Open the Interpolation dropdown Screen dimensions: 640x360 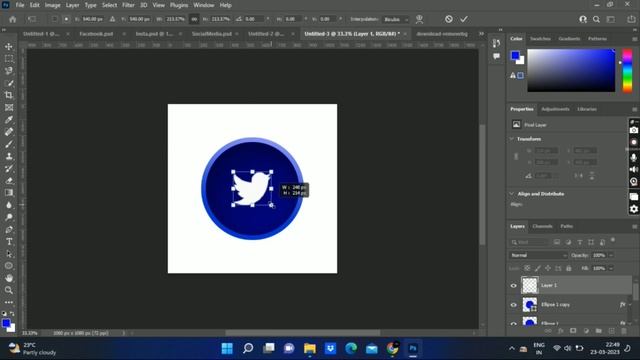(x=396, y=19)
